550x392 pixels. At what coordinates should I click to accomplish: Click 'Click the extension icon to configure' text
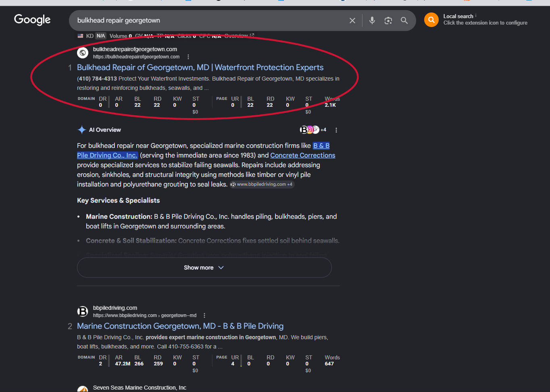tap(485, 23)
